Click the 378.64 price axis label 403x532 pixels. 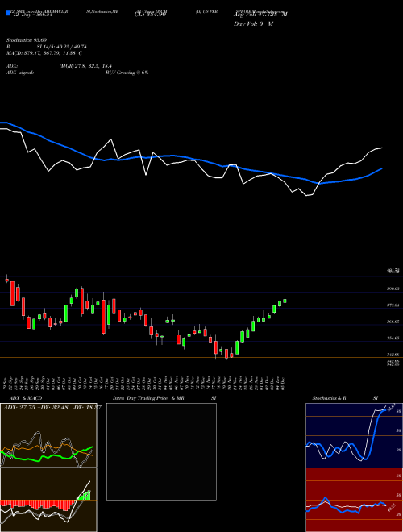click(393, 305)
